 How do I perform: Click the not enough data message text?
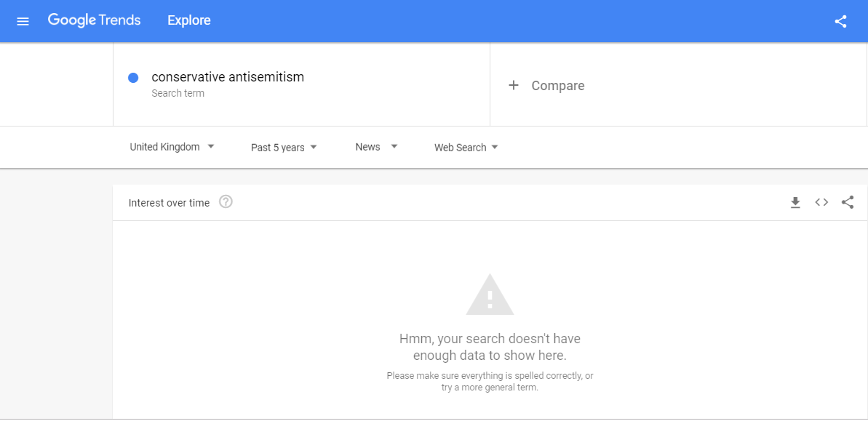[490, 347]
